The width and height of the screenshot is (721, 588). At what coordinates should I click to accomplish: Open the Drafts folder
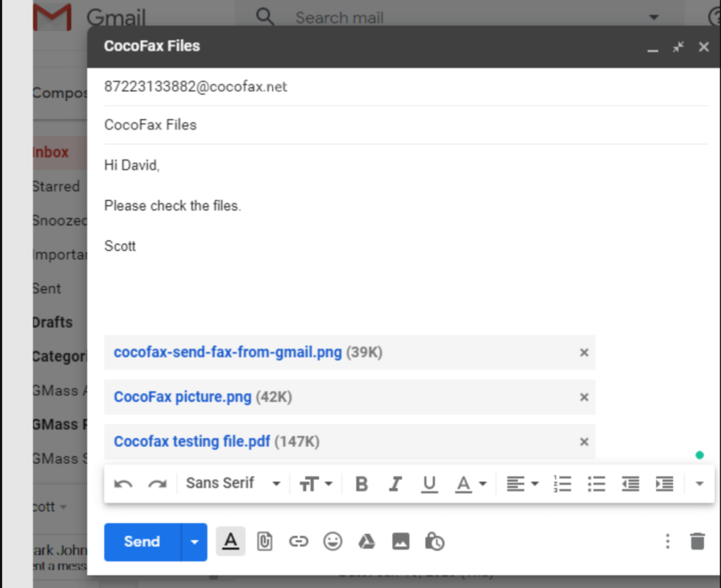coord(52,323)
